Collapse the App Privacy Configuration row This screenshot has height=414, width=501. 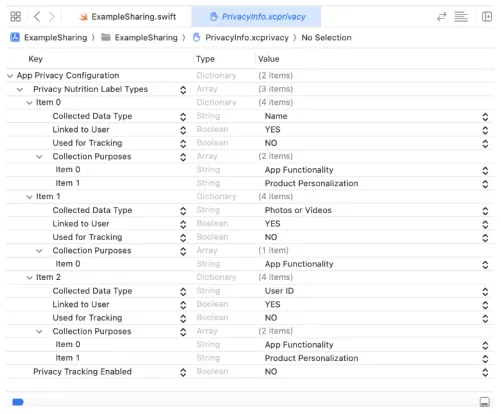click(10, 76)
